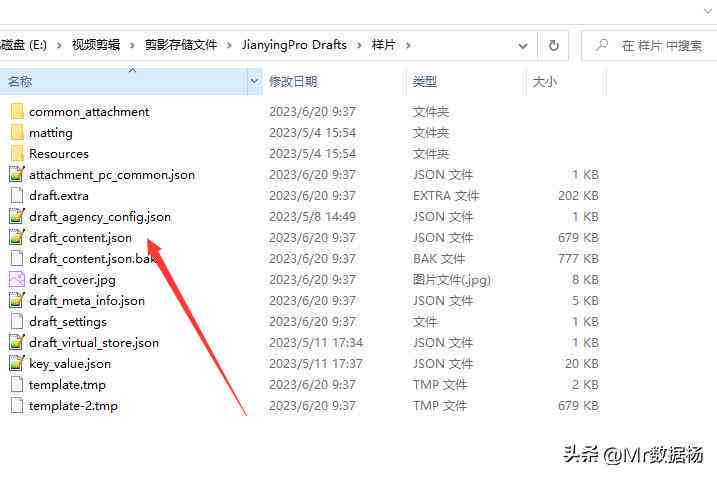Click the template-2.tmp file icon
The width and height of the screenshot is (717, 477).
(x=17, y=406)
